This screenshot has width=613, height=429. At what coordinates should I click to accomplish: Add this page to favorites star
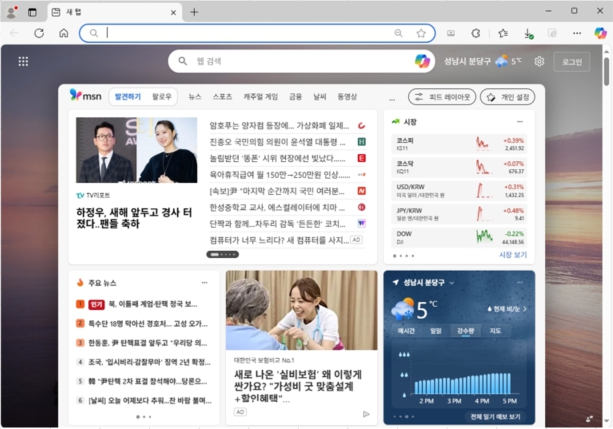point(421,33)
